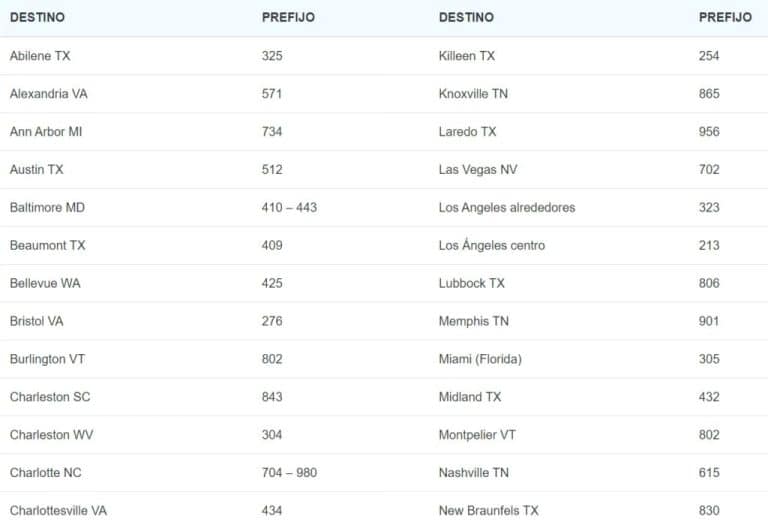The width and height of the screenshot is (768, 528).
Task: Click the Miami (Florida) destination
Action: click(x=480, y=359)
